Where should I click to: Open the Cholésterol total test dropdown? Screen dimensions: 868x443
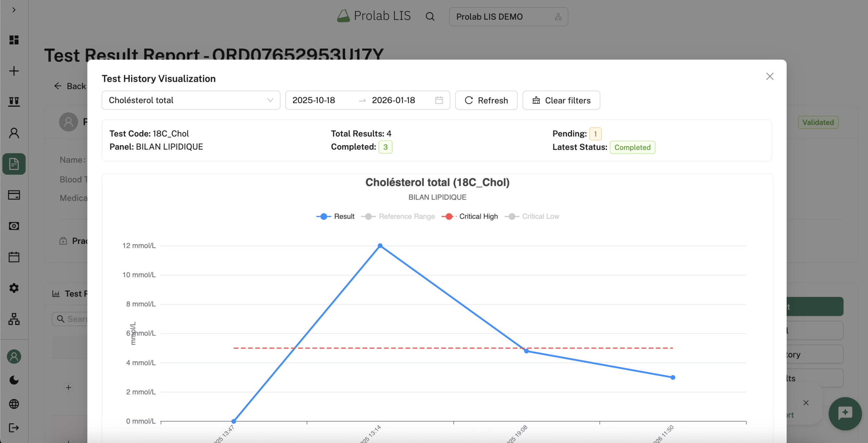(x=191, y=100)
